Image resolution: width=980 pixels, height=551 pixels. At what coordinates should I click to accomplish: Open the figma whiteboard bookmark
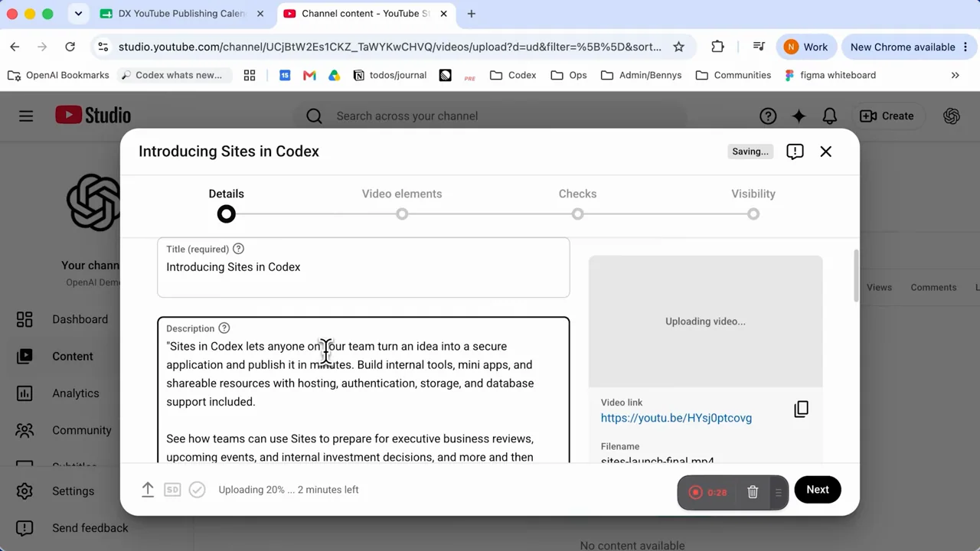(830, 75)
